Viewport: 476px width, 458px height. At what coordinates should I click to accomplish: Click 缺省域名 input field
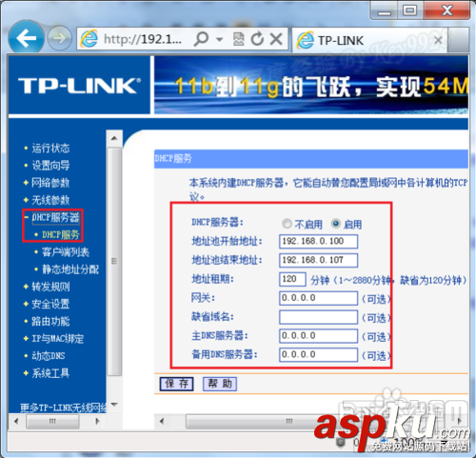pyautogui.click(x=318, y=317)
